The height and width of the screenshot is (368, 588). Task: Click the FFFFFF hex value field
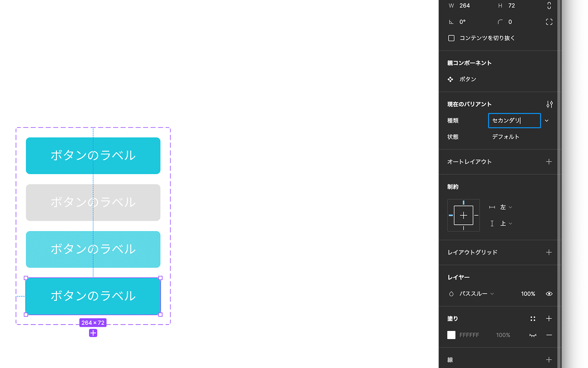tap(469, 335)
